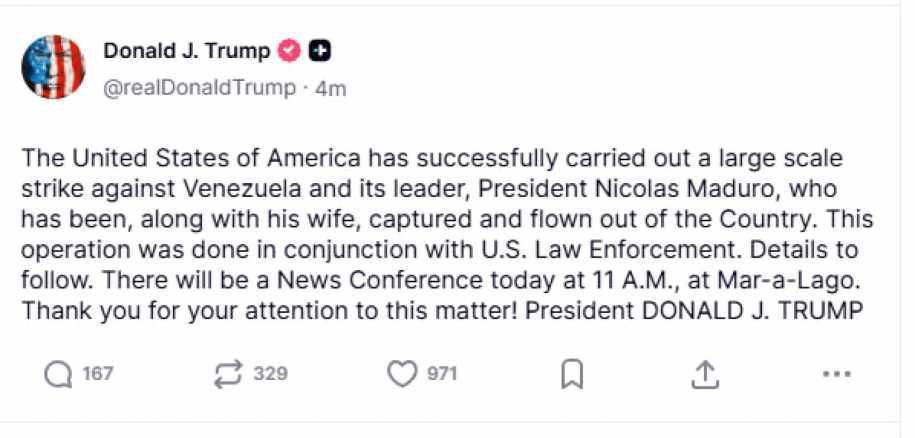Open the 4m post timestamp
Screen dimensions: 915x438
(331, 88)
